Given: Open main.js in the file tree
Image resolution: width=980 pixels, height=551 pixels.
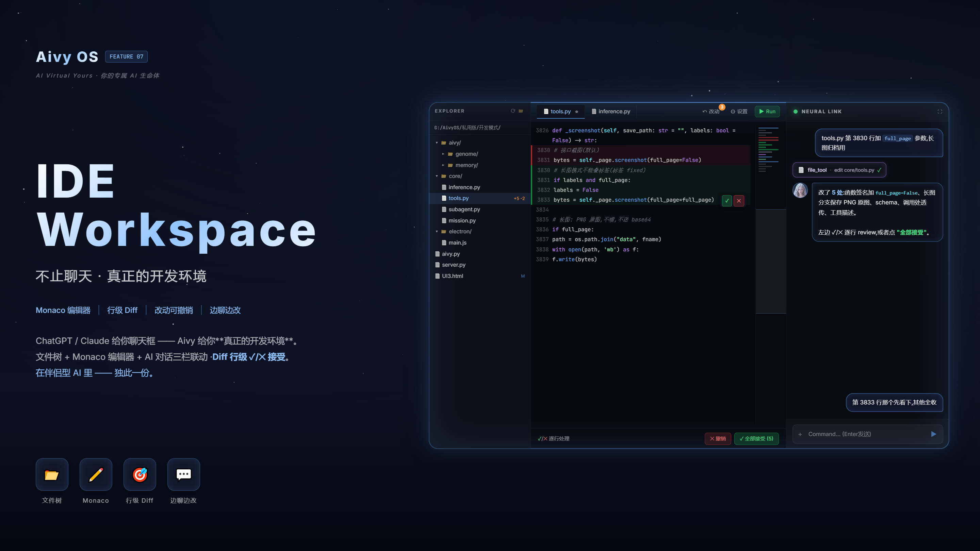Looking at the screenshot, I should point(479,242).
